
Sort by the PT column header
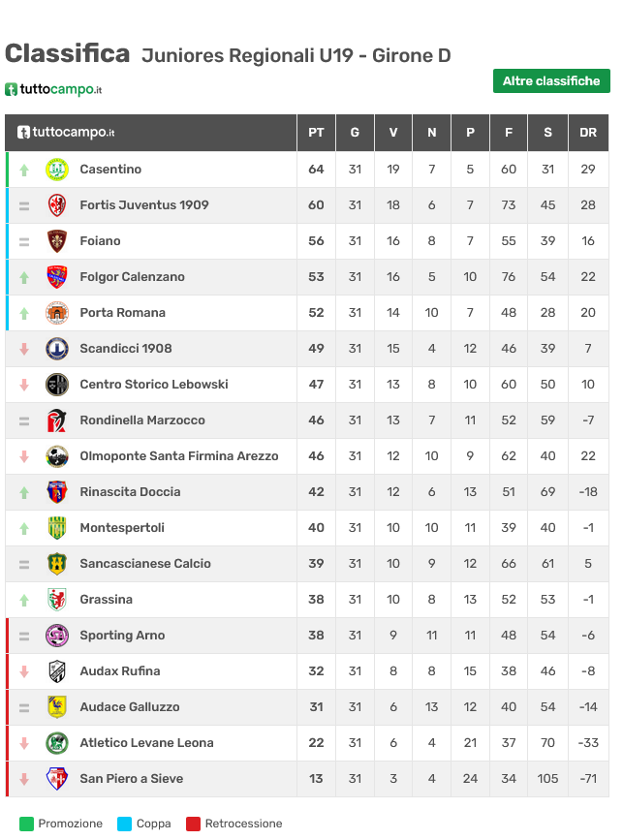(316, 133)
